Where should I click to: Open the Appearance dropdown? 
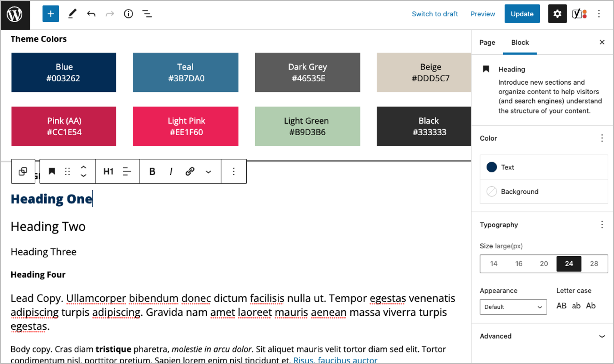513,307
